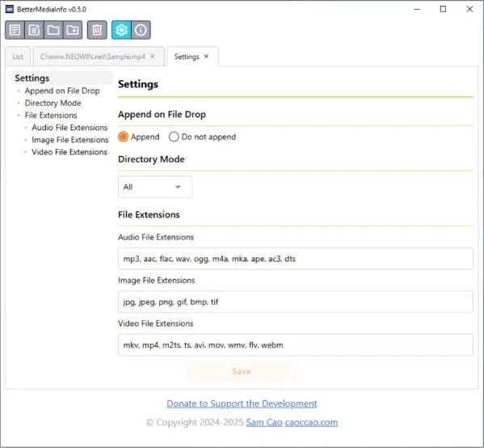This screenshot has height=448, width=484.
Task: Jump to Directory Mode in sidebar
Action: tap(53, 103)
